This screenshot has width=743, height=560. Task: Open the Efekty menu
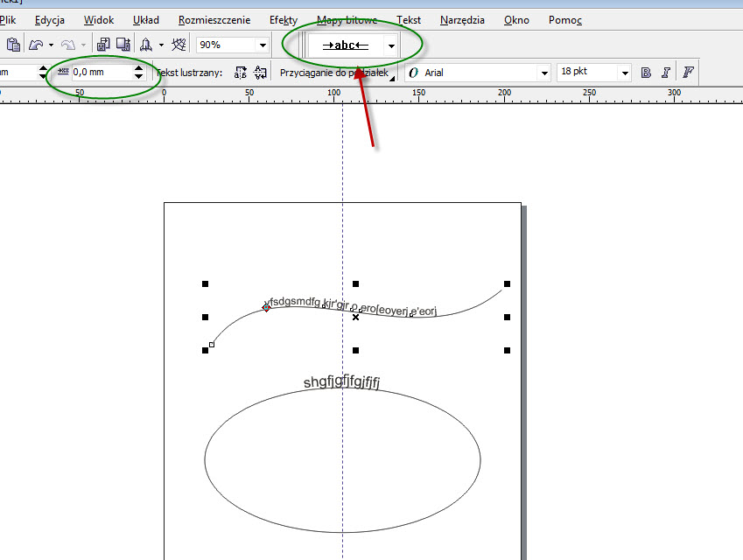click(284, 19)
